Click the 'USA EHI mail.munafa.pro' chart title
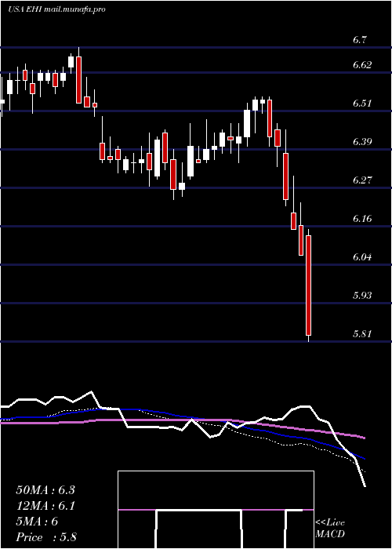 tap(56, 9)
